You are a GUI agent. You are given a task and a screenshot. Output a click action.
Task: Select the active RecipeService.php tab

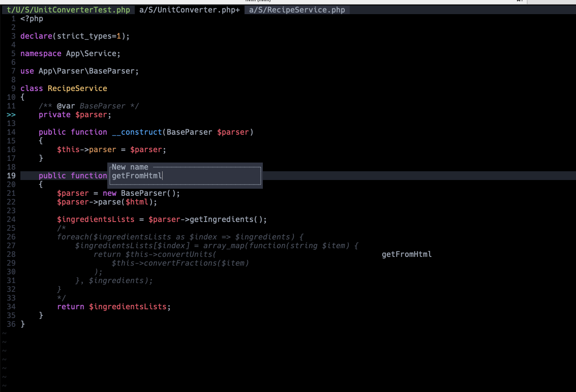297,10
